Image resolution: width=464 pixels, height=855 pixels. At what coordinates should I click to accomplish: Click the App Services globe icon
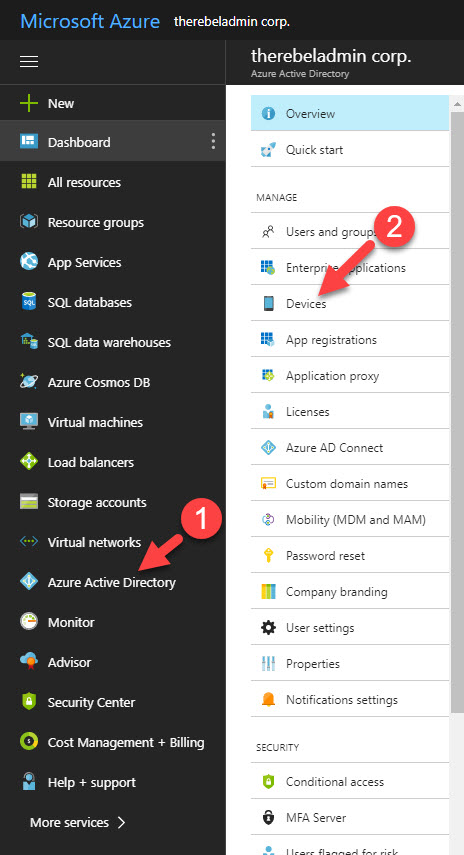tap(29, 262)
